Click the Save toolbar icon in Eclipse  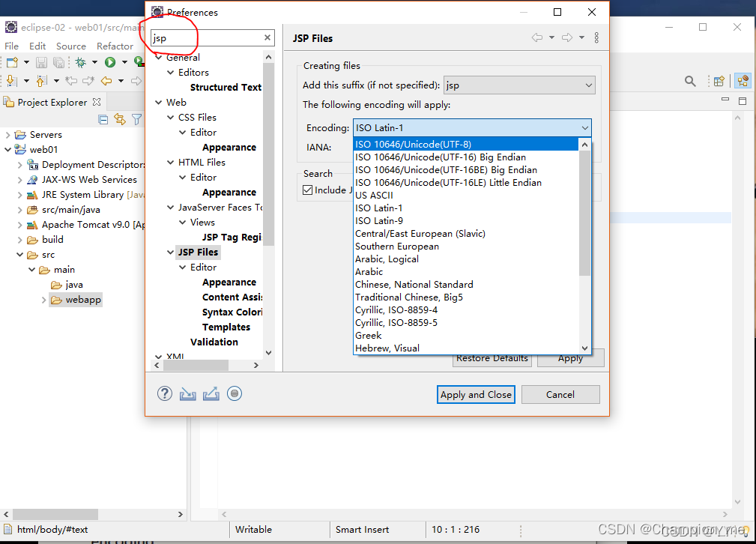point(41,62)
